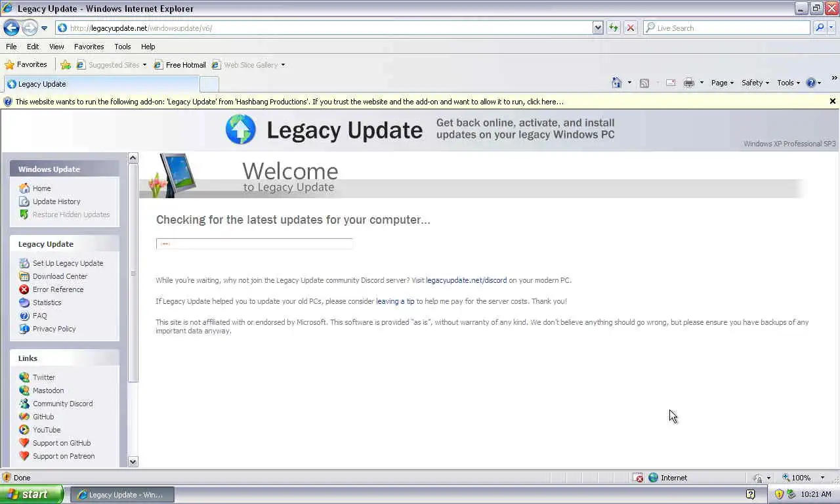Click the Twitter link icon
This screenshot has width=840, height=504.
point(24,377)
